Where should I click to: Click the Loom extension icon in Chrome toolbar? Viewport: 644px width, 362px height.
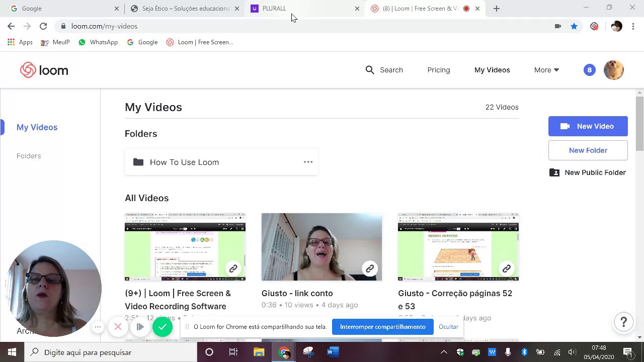pos(594,26)
